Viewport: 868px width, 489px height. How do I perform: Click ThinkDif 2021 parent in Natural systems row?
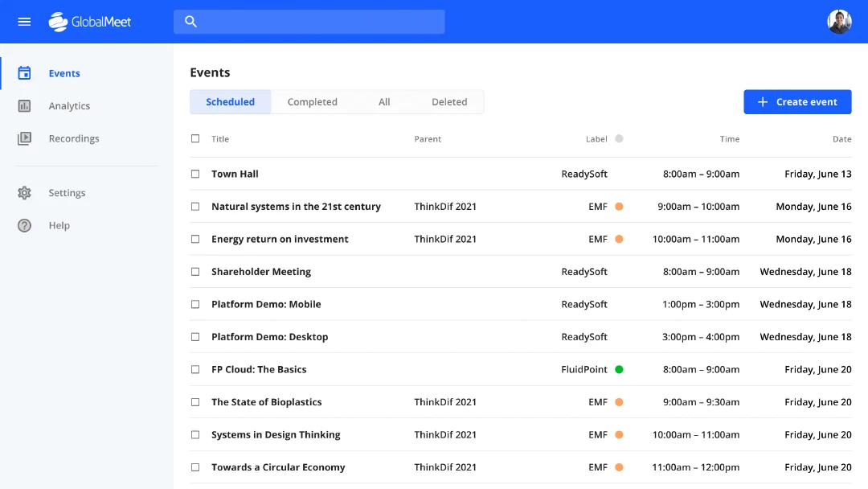click(x=445, y=207)
